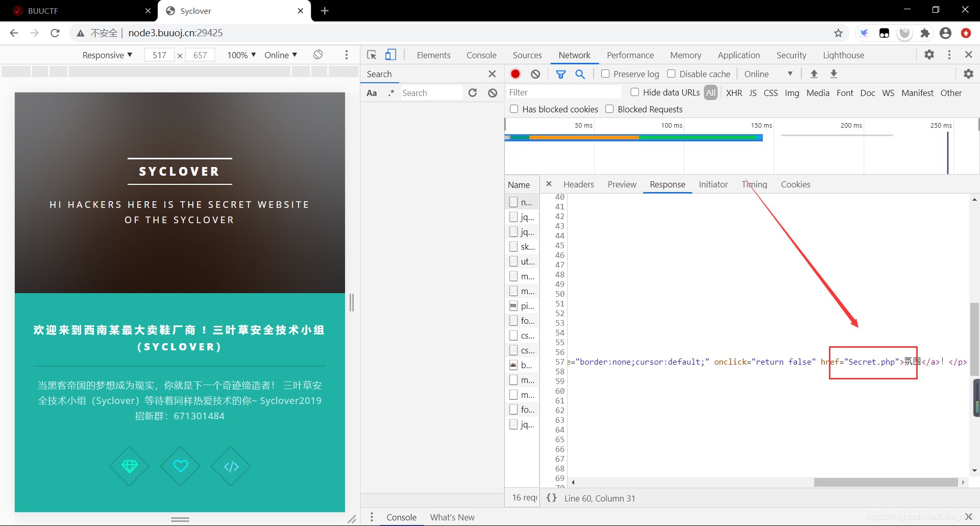Click the record network log button

tap(516, 74)
